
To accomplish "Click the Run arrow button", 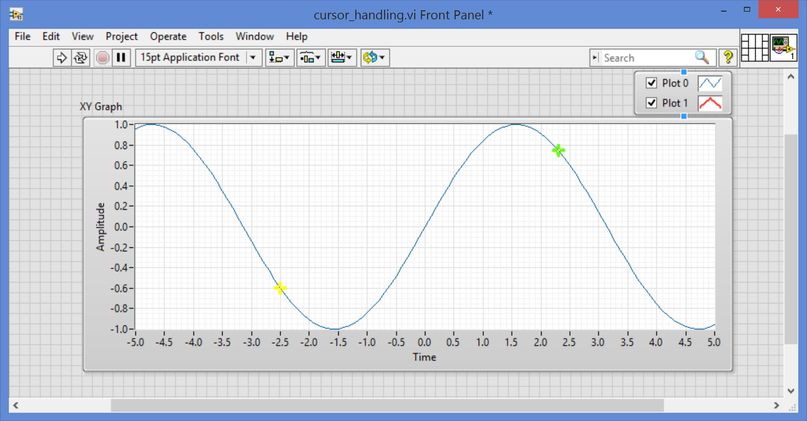I will tap(61, 57).
